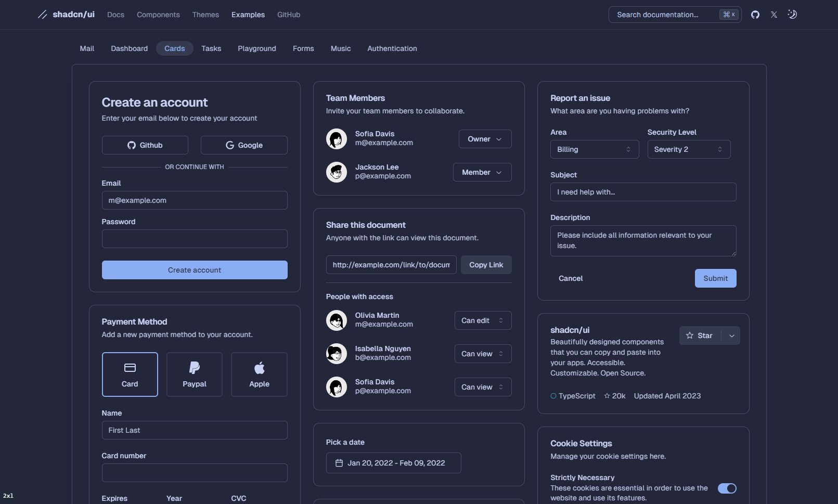The image size is (838, 504).
Task: Expand the chevron next to the Star button
Action: coord(731,335)
